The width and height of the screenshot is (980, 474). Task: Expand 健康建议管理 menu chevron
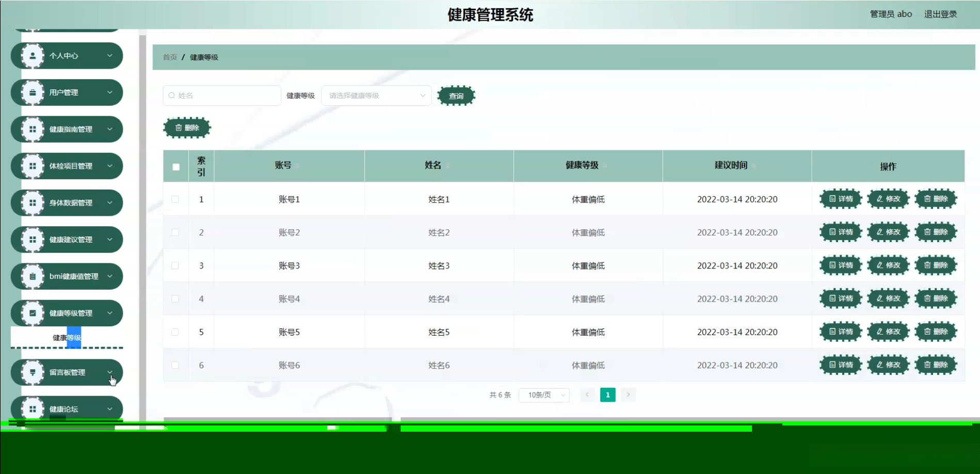coord(109,240)
